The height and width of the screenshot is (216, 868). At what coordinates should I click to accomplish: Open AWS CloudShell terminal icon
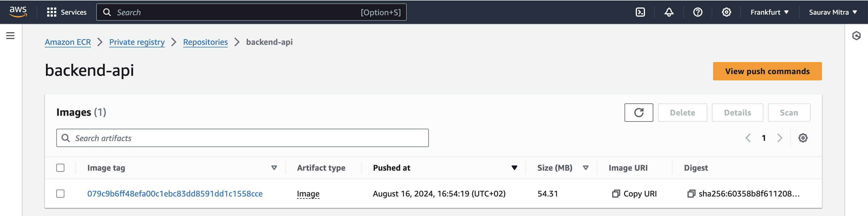tap(640, 12)
